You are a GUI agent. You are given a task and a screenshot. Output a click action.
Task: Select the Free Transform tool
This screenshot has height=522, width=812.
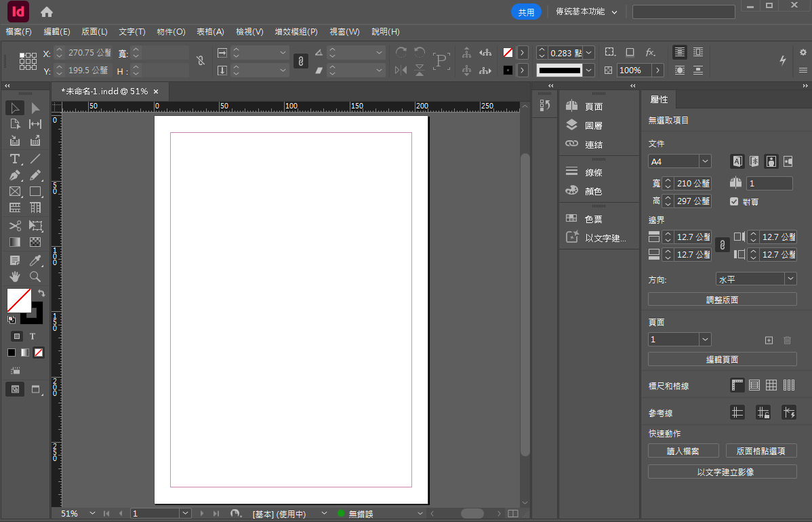point(35,226)
